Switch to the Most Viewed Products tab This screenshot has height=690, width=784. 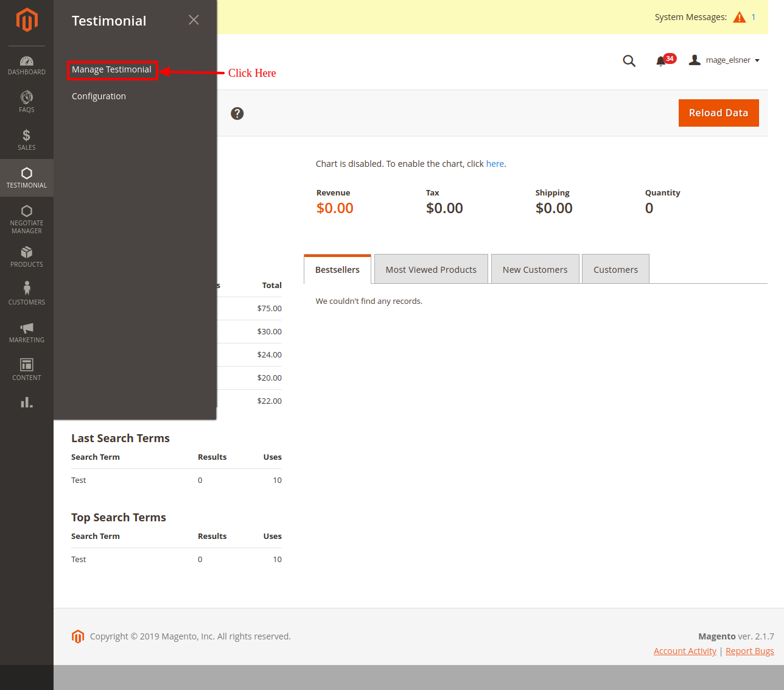(431, 269)
